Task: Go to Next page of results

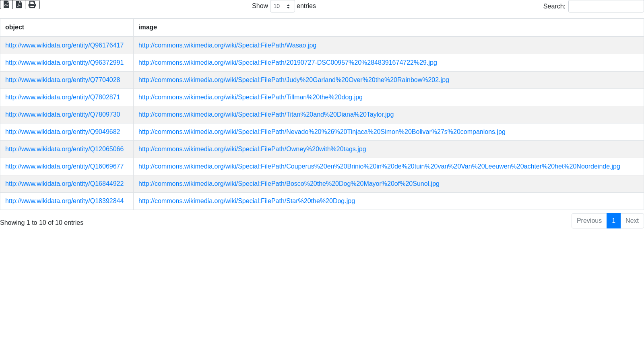Action: tap(632, 221)
